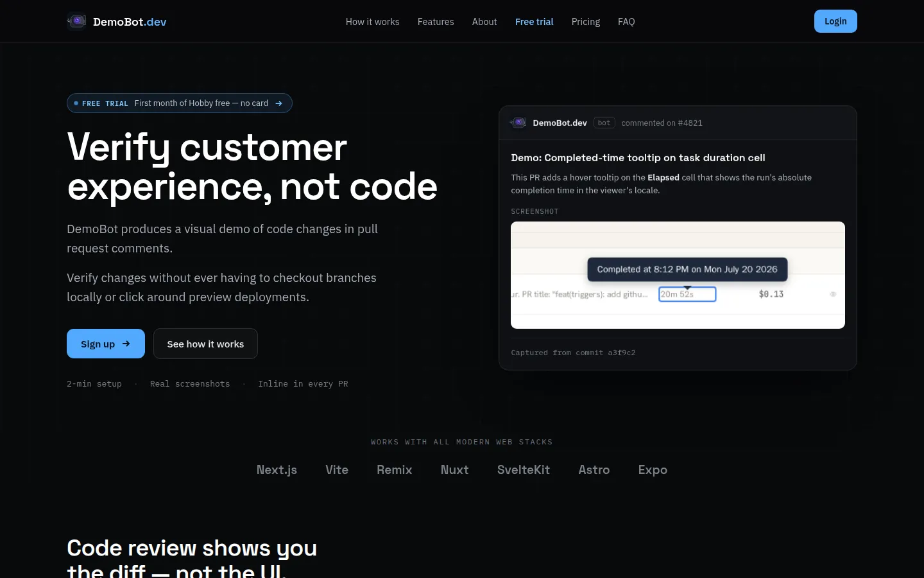Click the Code review shows you heading
924x578 pixels.
pos(192,559)
